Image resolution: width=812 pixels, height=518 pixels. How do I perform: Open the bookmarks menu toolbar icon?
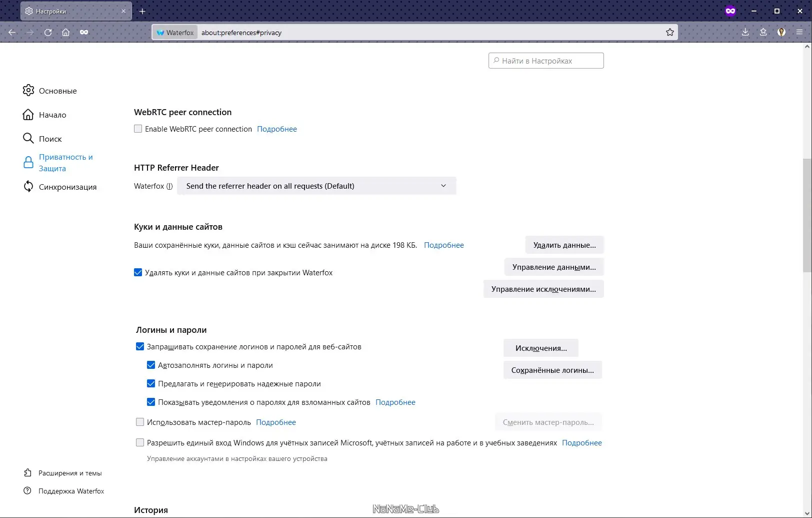[763, 33]
